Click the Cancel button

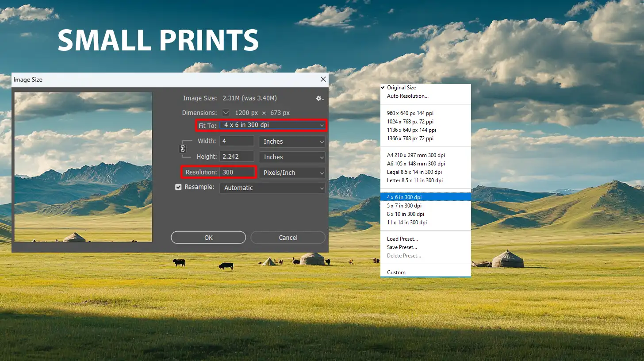click(288, 238)
